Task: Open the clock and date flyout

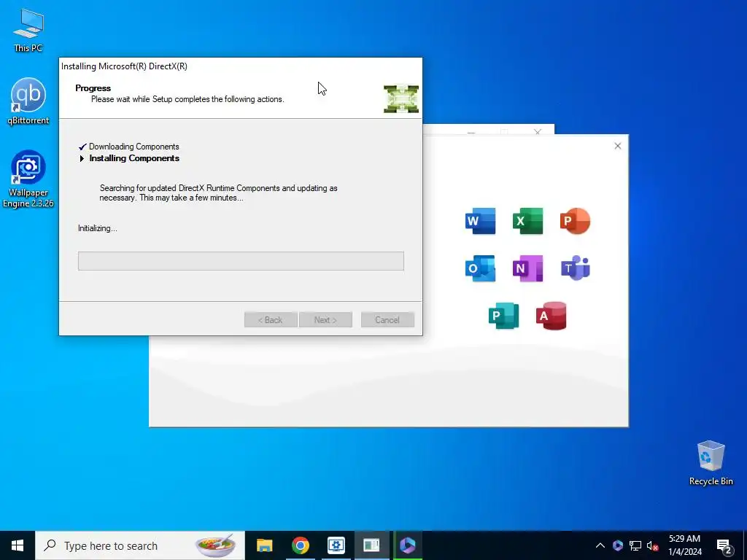Action: 684,545
